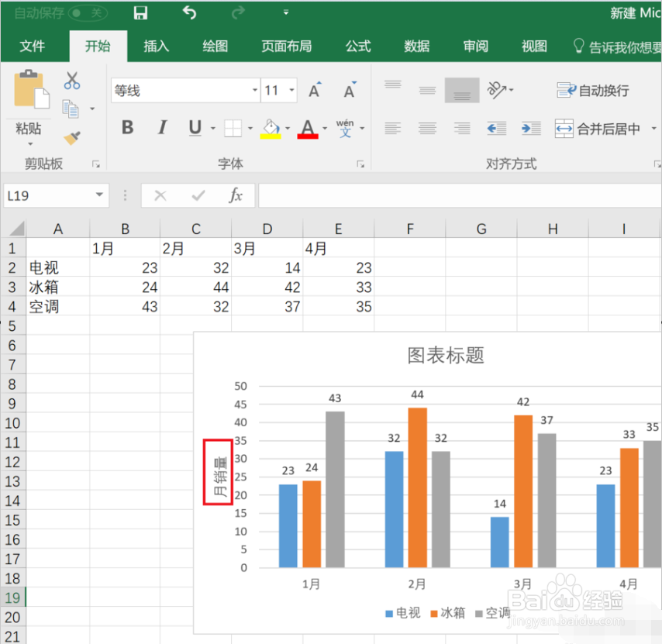Select Middle Align icon

coord(427,90)
